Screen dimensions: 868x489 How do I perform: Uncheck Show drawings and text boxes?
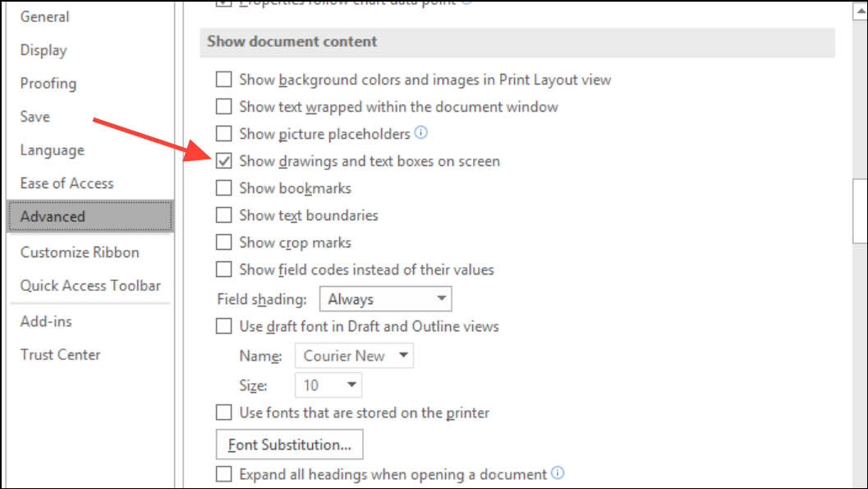tap(223, 161)
